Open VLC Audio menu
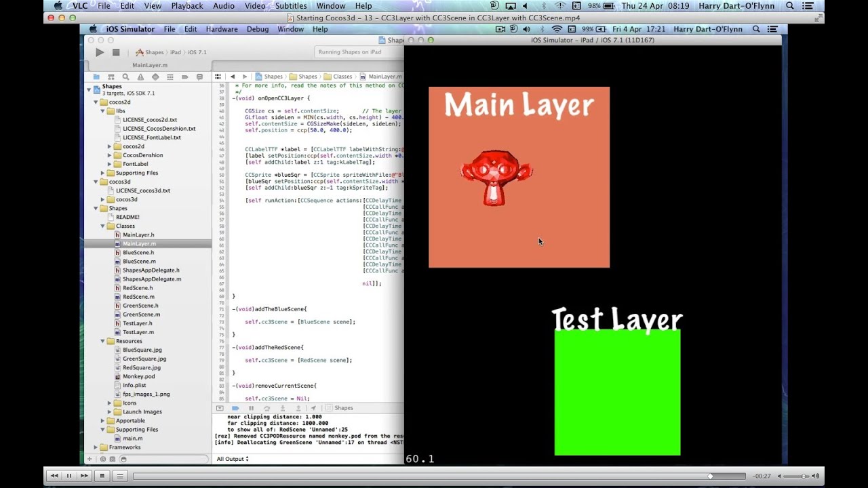This screenshot has width=868, height=488. [224, 5]
